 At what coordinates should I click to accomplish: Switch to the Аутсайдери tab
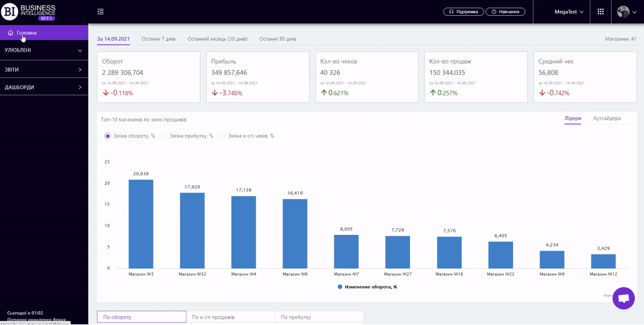coord(607,118)
